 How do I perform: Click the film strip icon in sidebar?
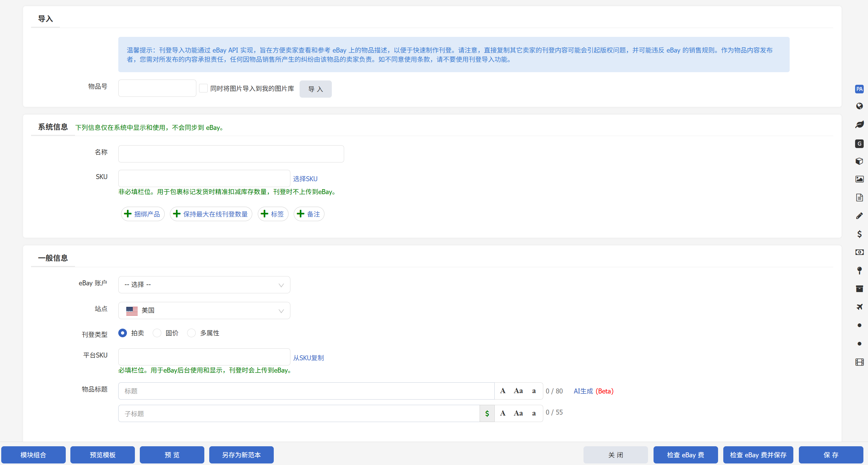(859, 362)
